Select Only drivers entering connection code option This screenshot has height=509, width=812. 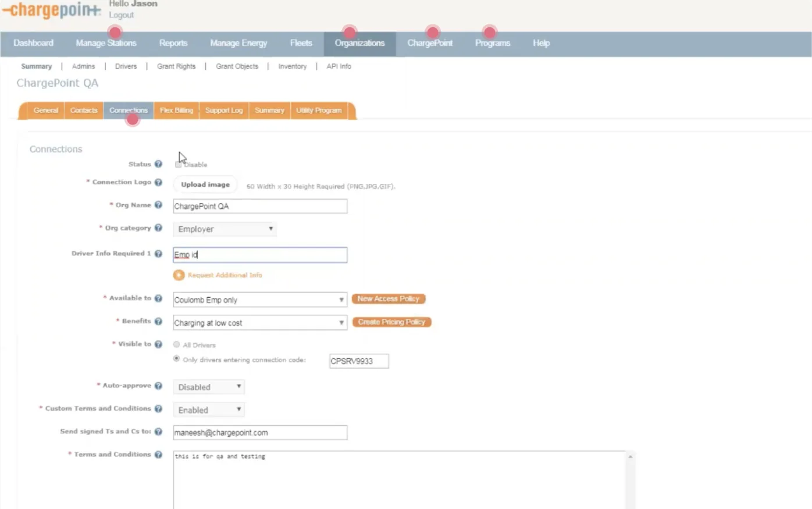pyautogui.click(x=176, y=359)
